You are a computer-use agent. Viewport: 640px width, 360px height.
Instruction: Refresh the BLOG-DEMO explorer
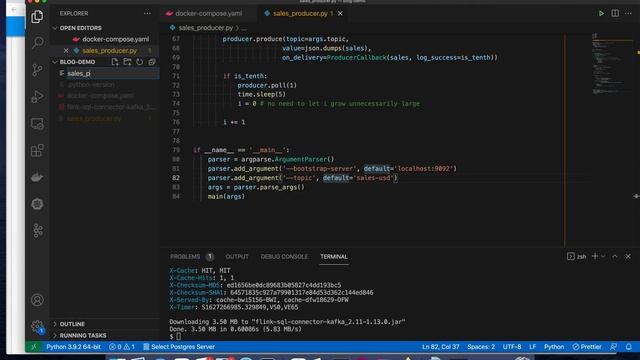tap(140, 62)
